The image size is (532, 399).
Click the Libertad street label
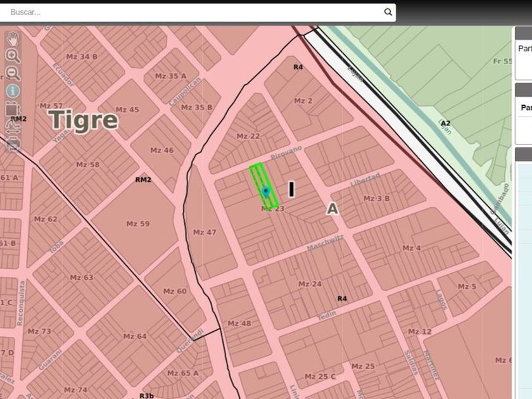click(365, 179)
